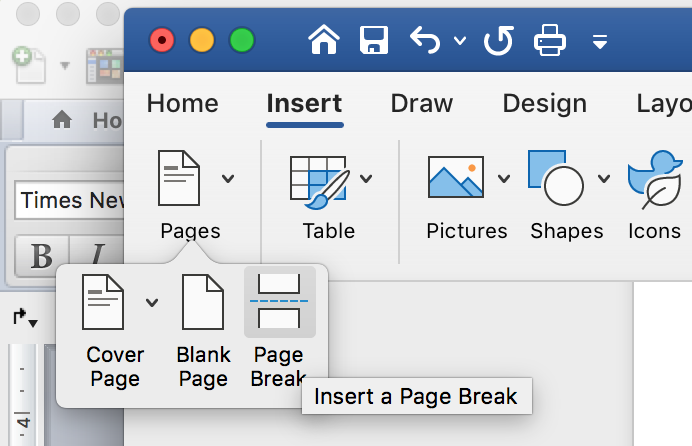
Task: Click the Table grid icon
Action: click(x=320, y=182)
